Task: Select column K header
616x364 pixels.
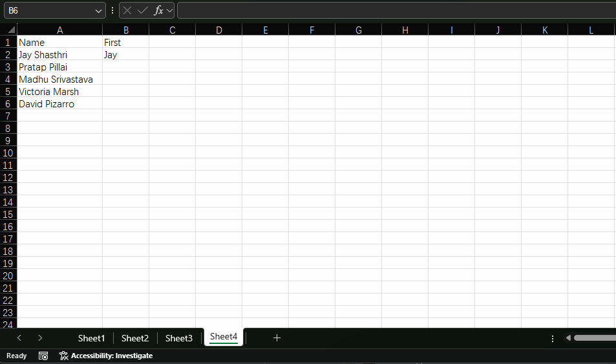Action: click(x=544, y=30)
